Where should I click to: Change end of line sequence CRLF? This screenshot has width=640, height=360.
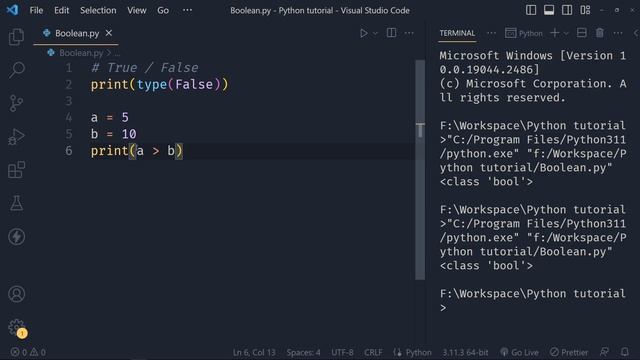373,352
